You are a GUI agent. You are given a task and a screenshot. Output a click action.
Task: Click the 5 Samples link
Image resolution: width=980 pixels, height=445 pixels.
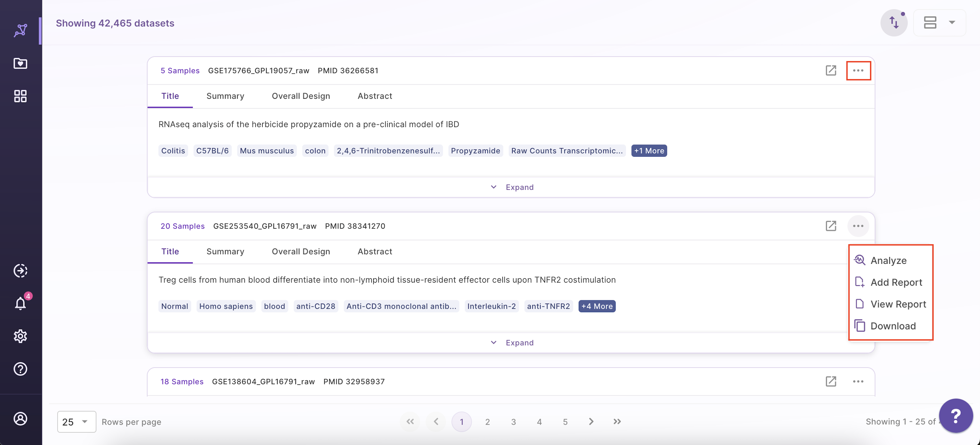[180, 70]
